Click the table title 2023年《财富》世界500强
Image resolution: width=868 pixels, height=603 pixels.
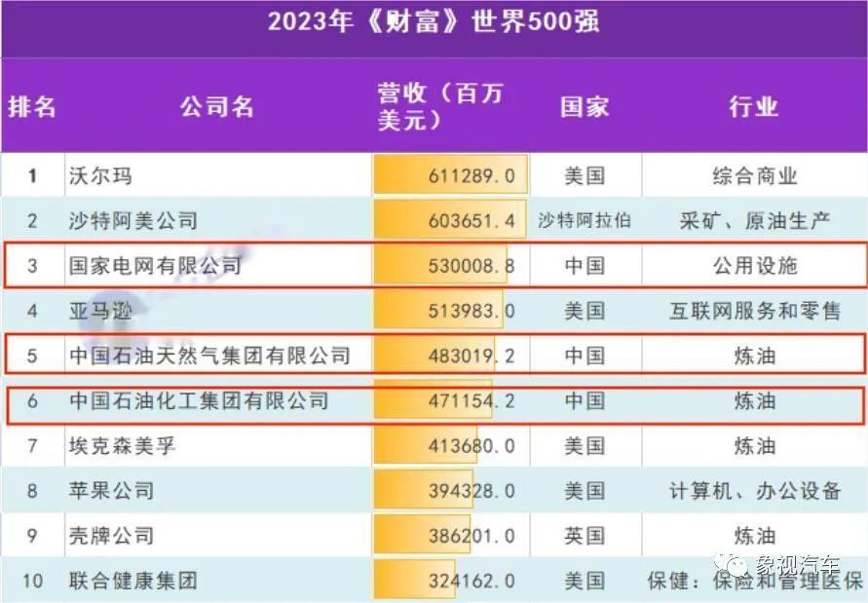(434, 21)
